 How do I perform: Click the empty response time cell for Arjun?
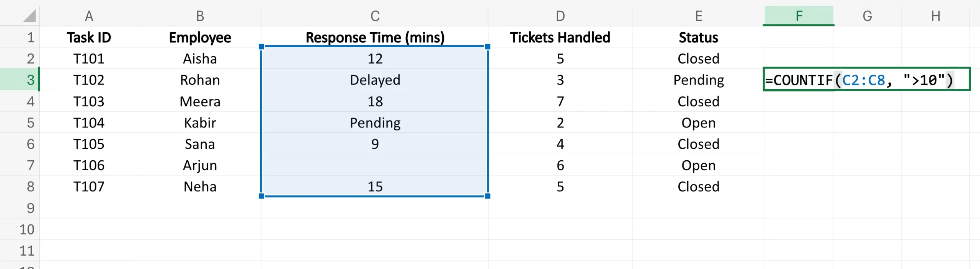pyautogui.click(x=375, y=165)
